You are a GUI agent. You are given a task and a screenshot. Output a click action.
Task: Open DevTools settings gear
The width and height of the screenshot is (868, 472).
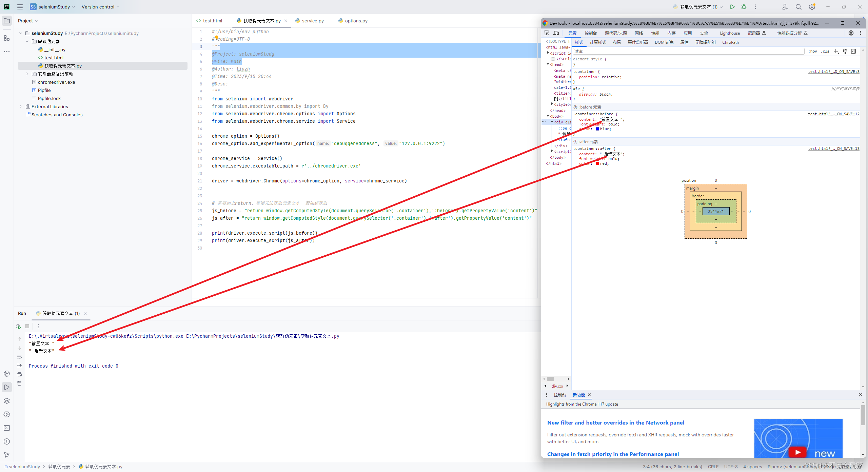coord(851,33)
